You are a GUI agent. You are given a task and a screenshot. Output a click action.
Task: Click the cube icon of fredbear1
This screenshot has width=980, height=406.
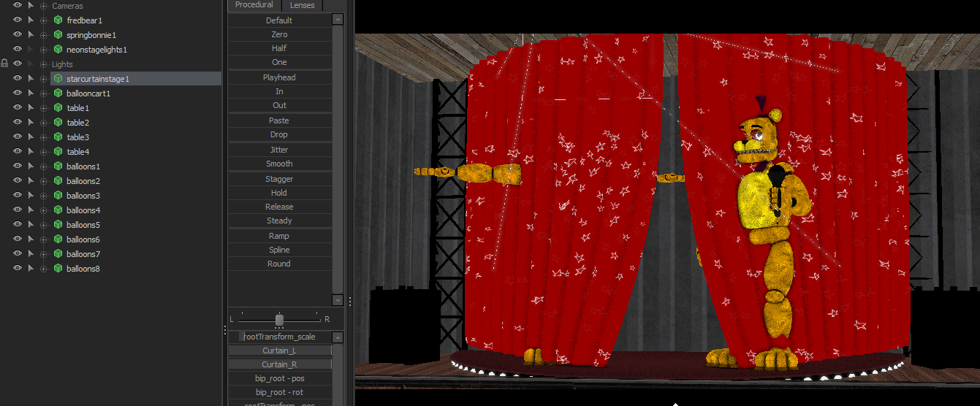(x=58, y=20)
